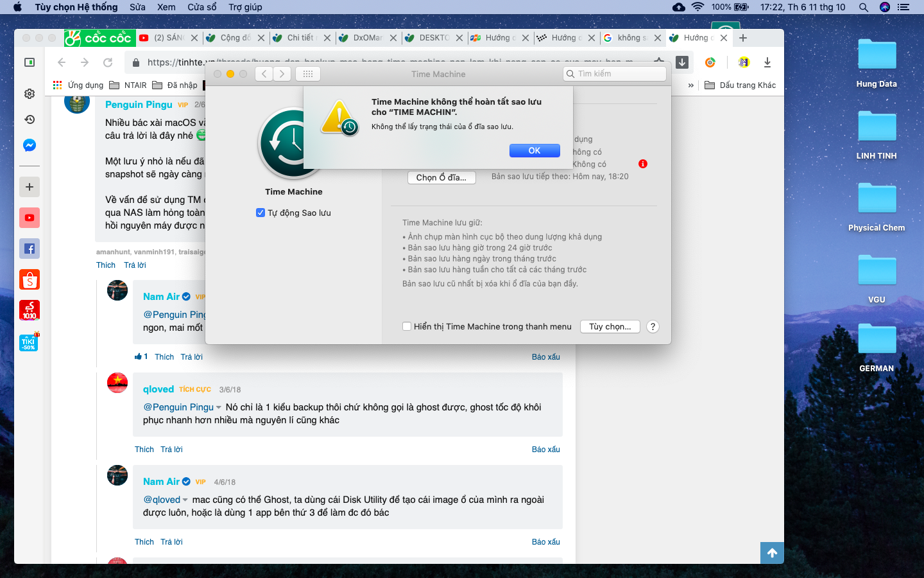Click browser back arrow

click(62, 62)
